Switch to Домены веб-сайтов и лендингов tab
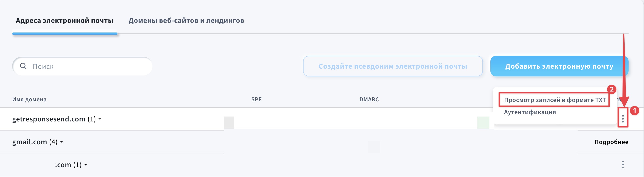Image resolution: width=644 pixels, height=177 pixels. pyautogui.click(x=186, y=21)
